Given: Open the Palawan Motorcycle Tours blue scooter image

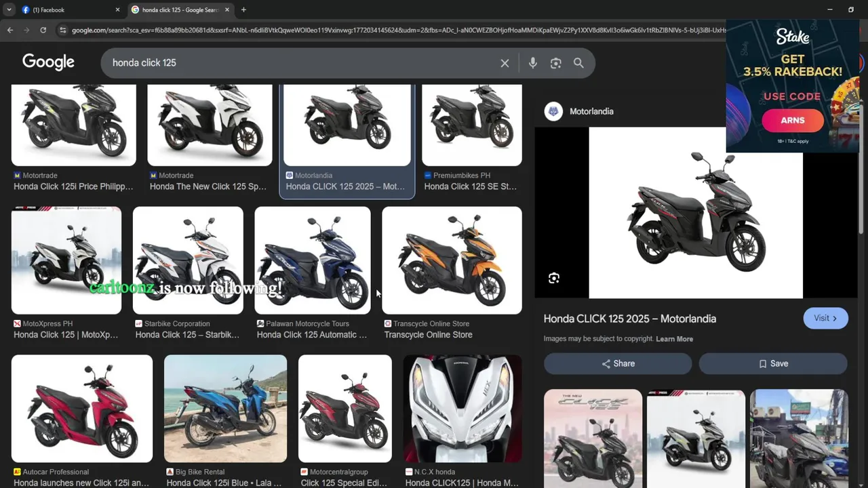Looking at the screenshot, I should pyautogui.click(x=313, y=260).
